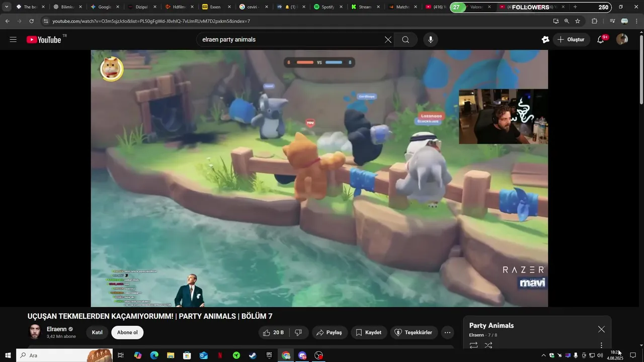644x362 pixels.
Task: Subscribe with Abone ol button
Action: pyautogui.click(x=127, y=332)
